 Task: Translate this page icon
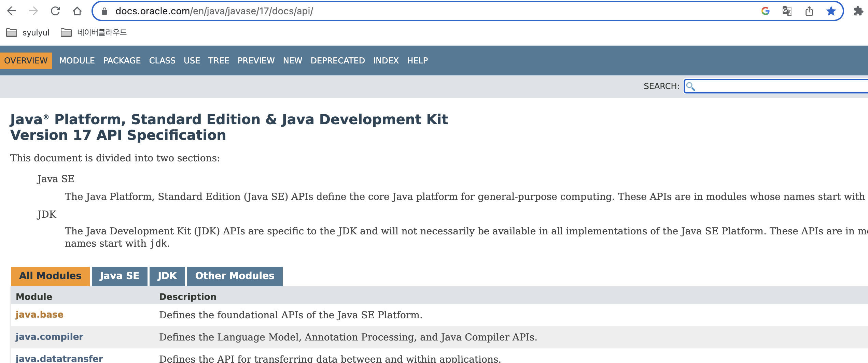[787, 11]
